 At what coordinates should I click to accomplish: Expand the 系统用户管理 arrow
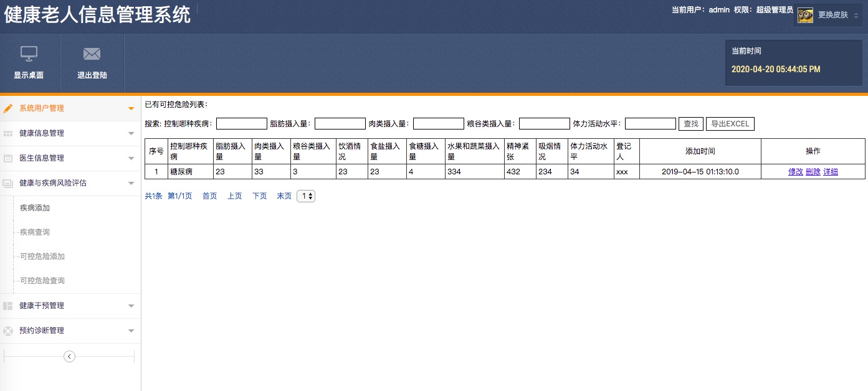[x=131, y=108]
